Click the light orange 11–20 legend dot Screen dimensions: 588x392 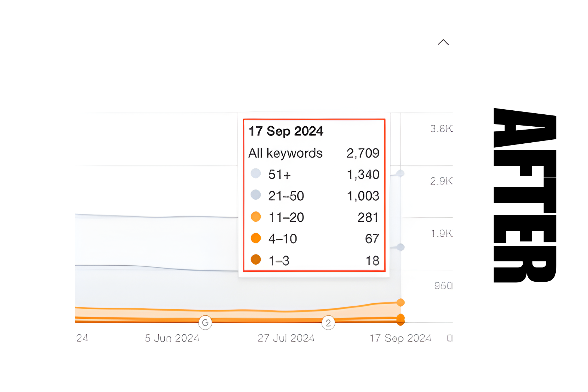tap(256, 217)
